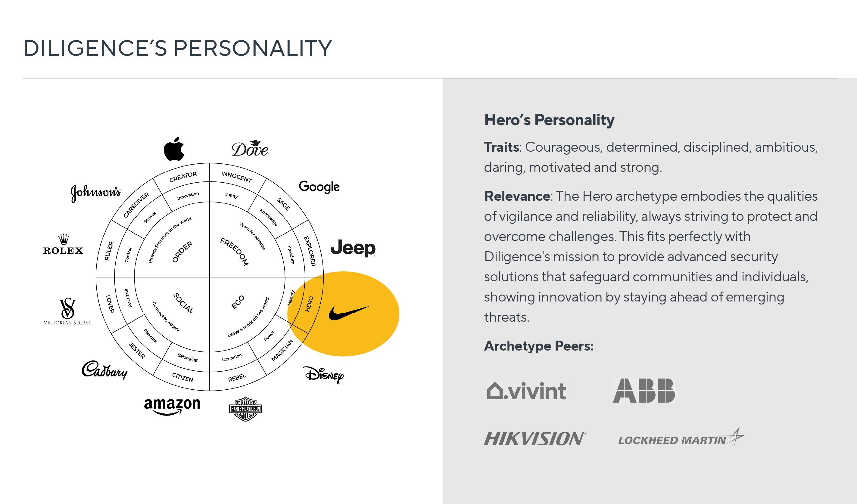The image size is (857, 504).
Task: Click the Hero's Personality heading
Action: [x=549, y=120]
